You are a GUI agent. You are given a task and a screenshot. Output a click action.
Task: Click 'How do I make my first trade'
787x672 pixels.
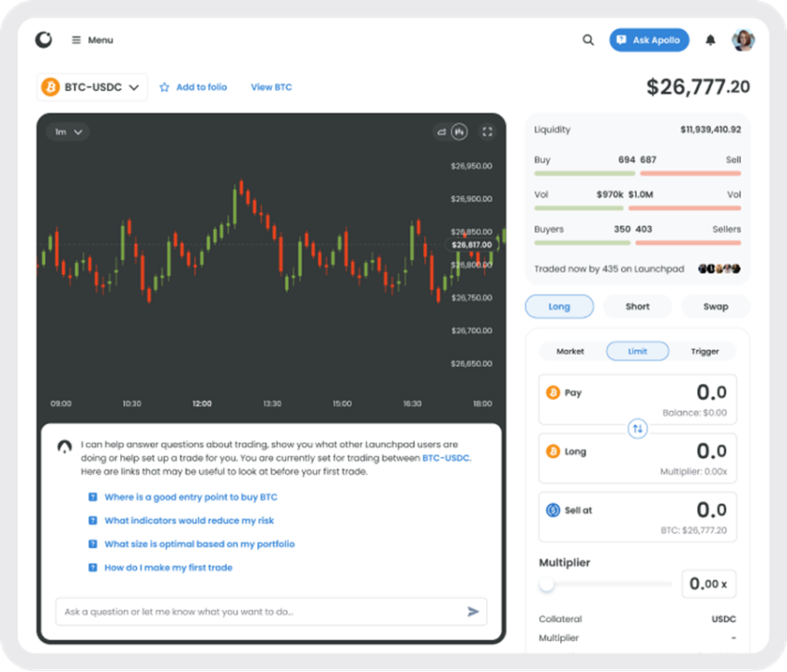point(169,567)
